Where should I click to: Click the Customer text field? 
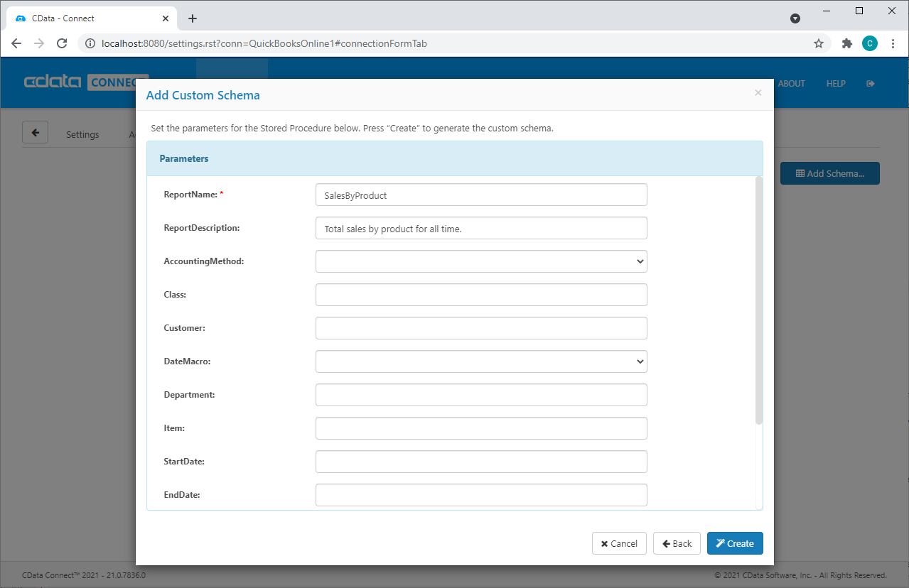click(x=481, y=328)
